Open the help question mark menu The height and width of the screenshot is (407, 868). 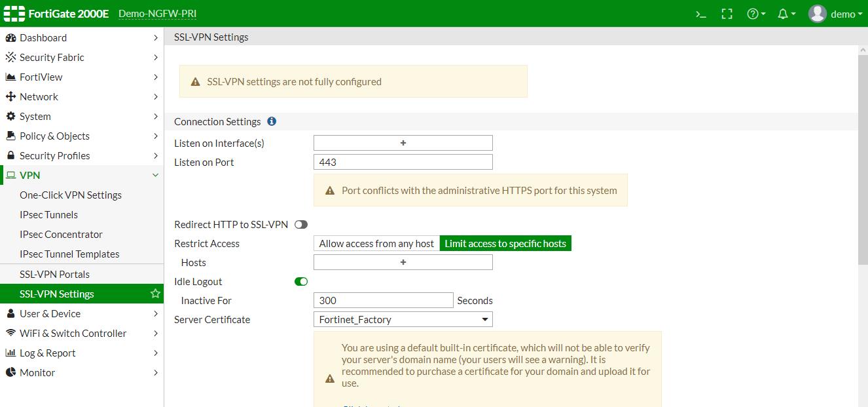(755, 14)
